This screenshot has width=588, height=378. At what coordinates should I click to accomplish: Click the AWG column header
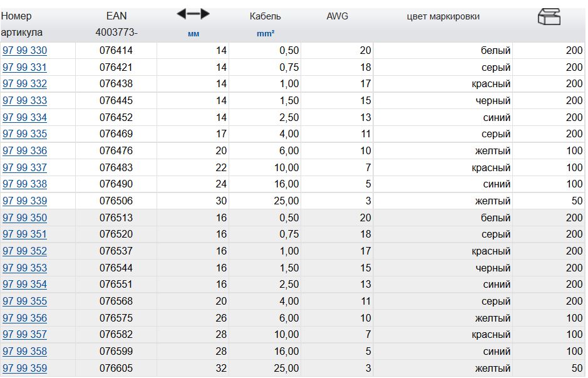(337, 16)
